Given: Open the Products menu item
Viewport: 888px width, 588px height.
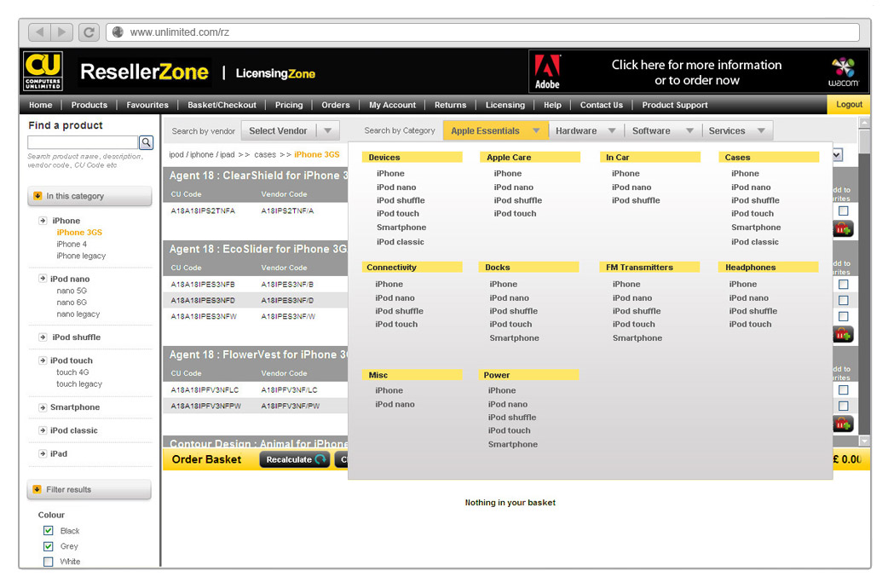Looking at the screenshot, I should tap(89, 105).
